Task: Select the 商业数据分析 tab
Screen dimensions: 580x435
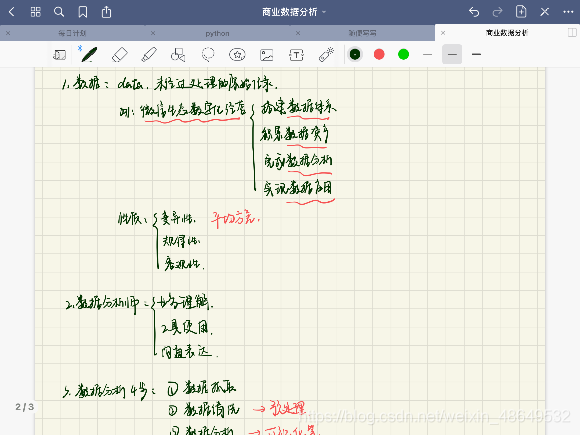Action: [x=507, y=33]
